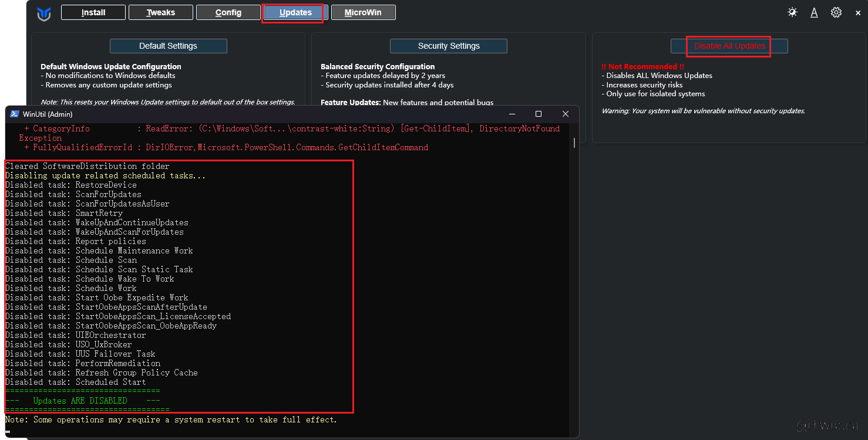Viewport: 868px width, 440px height.
Task: Click the PowerShell icon in the console title bar
Action: point(14,114)
